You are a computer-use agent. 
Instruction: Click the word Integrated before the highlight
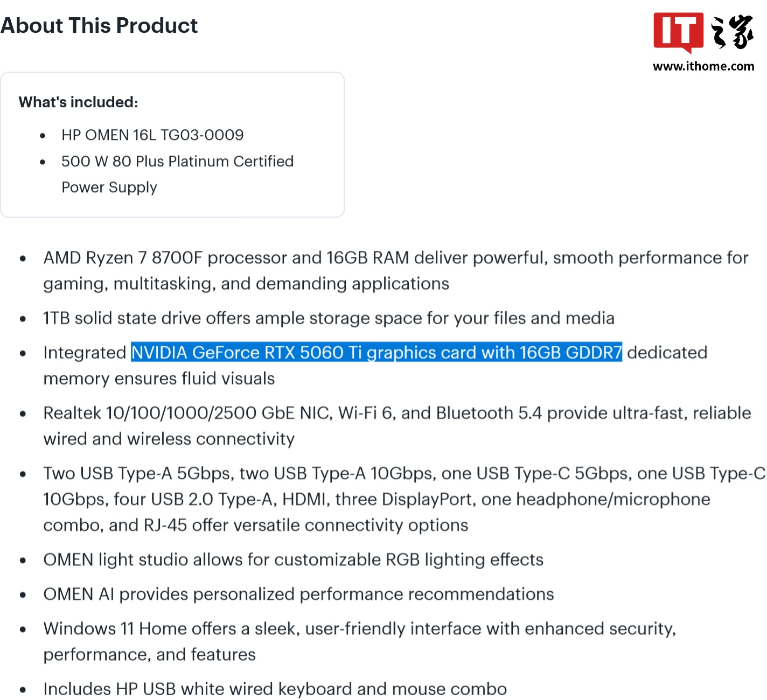click(x=85, y=353)
